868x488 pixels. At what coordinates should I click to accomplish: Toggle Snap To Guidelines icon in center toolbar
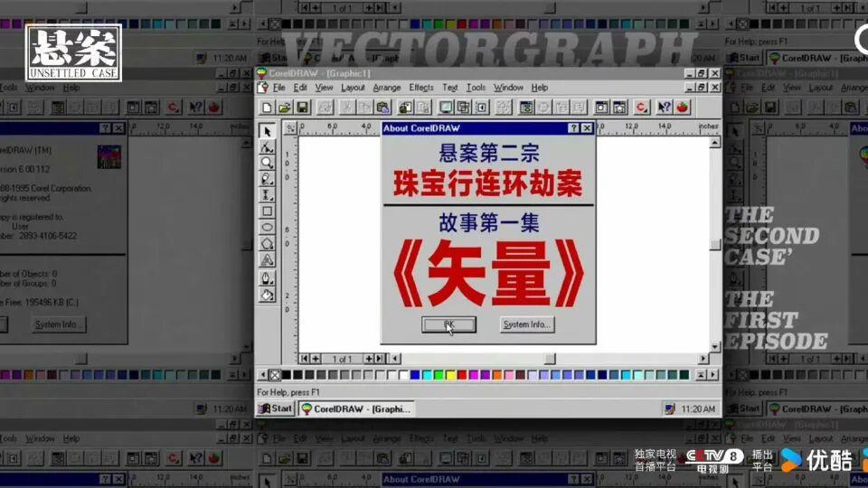click(481, 108)
